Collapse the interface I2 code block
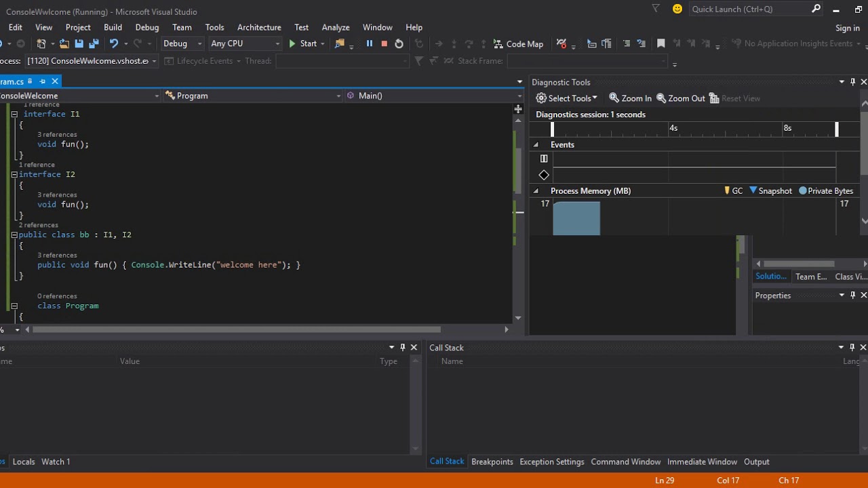 pyautogui.click(x=14, y=174)
